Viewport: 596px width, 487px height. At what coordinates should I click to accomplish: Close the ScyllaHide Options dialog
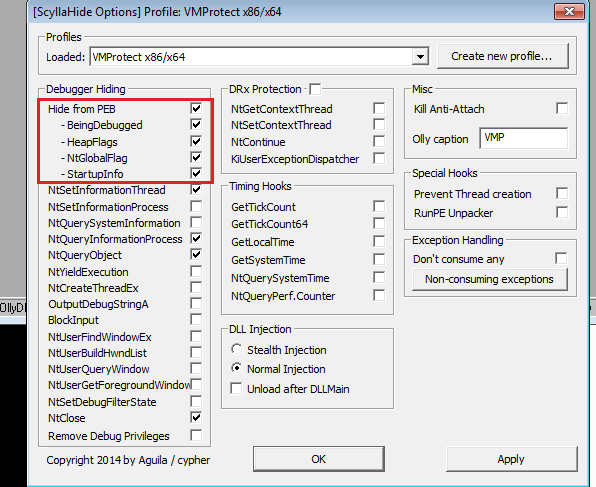pyautogui.click(x=569, y=11)
